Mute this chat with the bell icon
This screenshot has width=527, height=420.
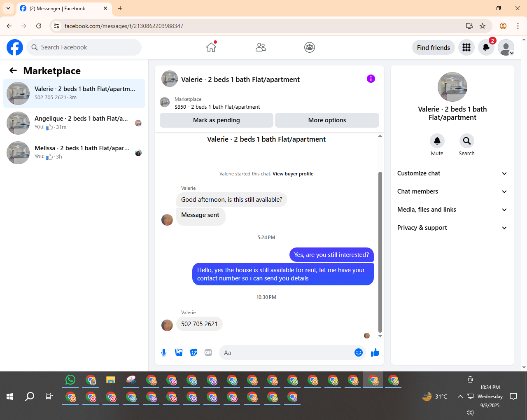[437, 141]
